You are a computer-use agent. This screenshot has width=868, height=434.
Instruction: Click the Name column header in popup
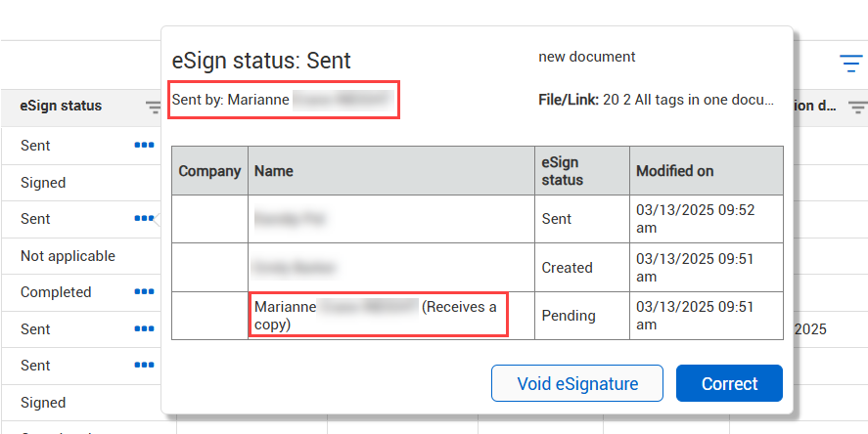(390, 171)
